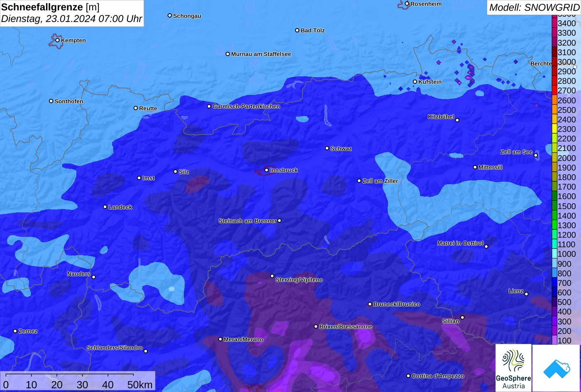Viewport: 581px width, 392px height.
Task: Pick the Kempten location marker
Action: click(57, 40)
